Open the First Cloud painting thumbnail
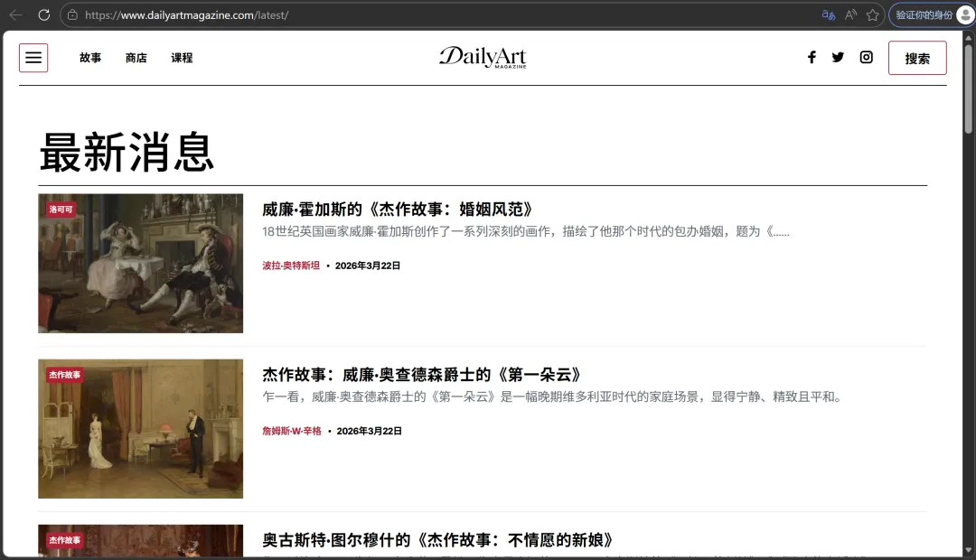This screenshot has width=976, height=560. tap(141, 429)
